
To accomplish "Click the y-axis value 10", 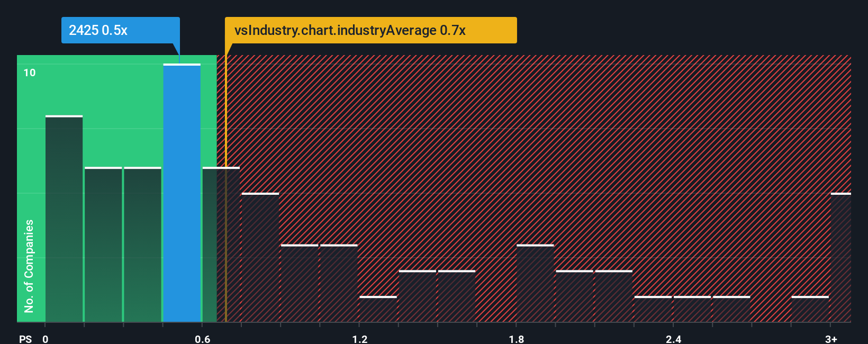I will 30,73.
